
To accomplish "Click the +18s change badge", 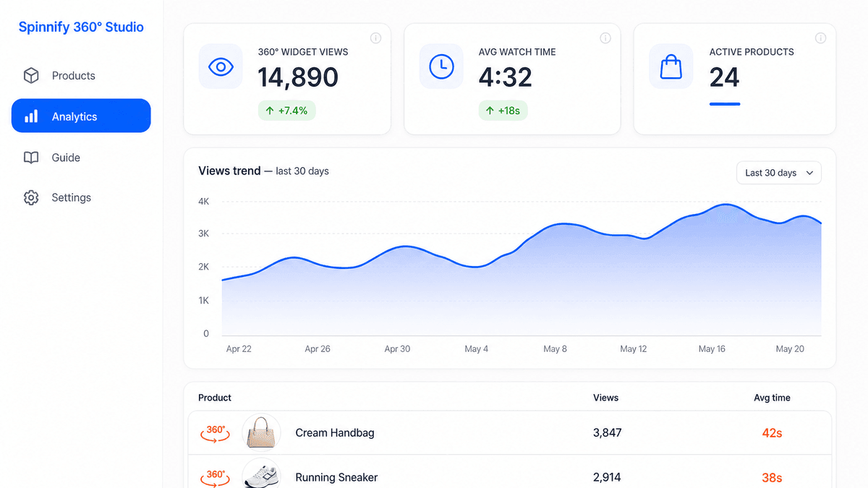I will pyautogui.click(x=503, y=111).
